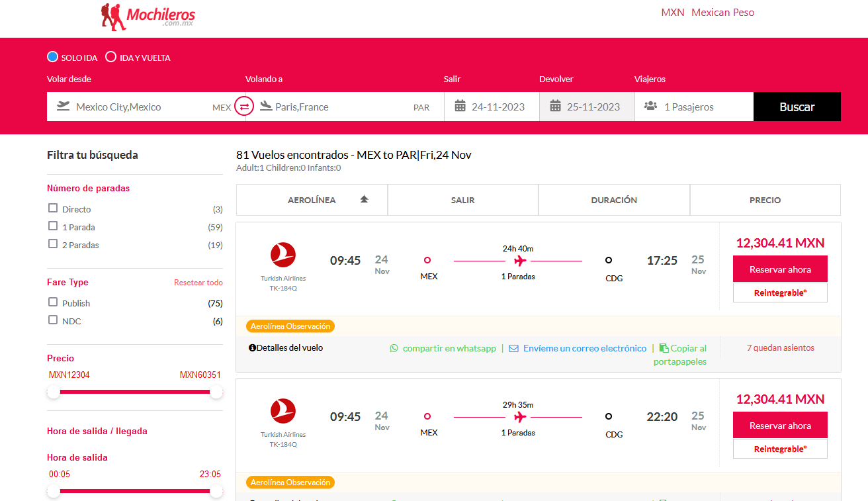Click the earliest departure time slider handle
This screenshot has width=868, height=501.
[54, 491]
